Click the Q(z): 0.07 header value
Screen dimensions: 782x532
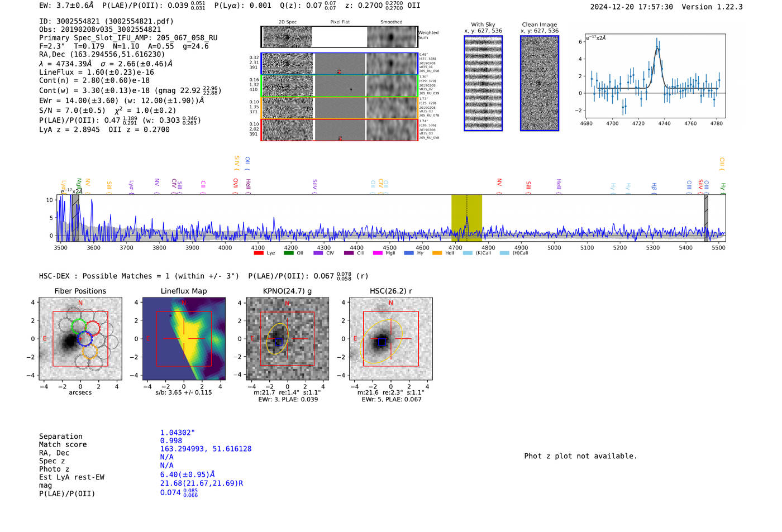(308, 6)
